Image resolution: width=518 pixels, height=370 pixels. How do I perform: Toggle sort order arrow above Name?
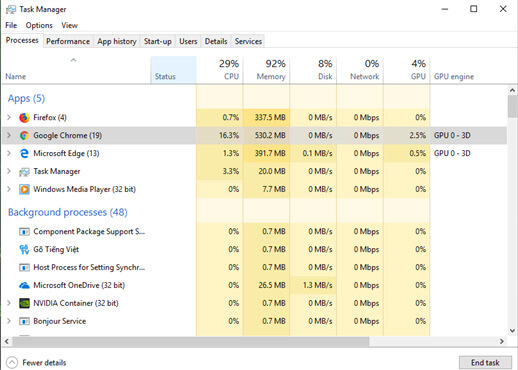pyautogui.click(x=73, y=60)
